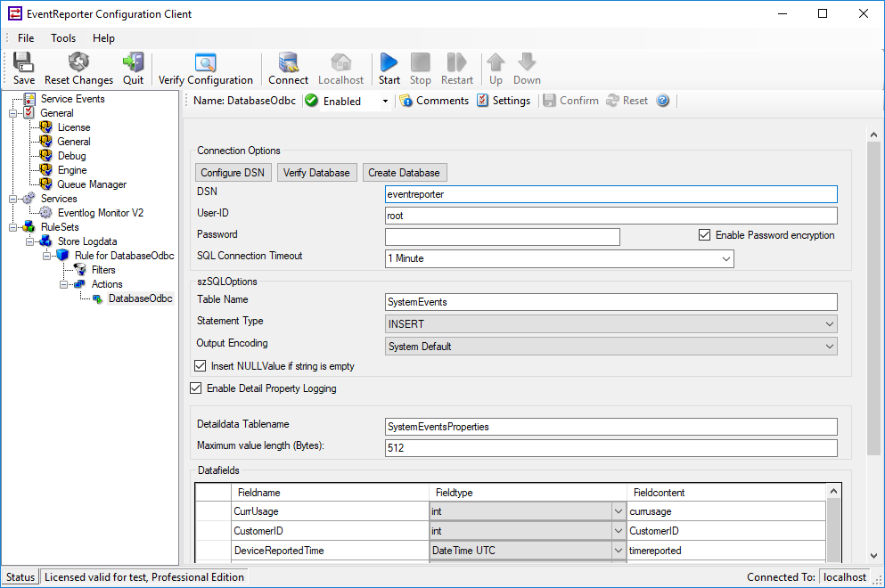This screenshot has height=588, width=885.
Task: Open Fieldtype dropdown for DeviceReportedTime row
Action: pyautogui.click(x=619, y=551)
